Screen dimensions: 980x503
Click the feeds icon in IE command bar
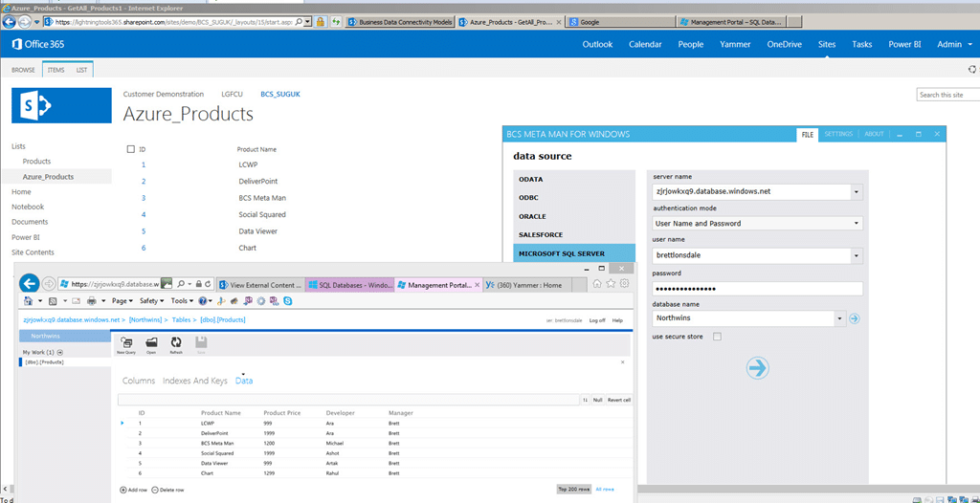[x=53, y=301]
